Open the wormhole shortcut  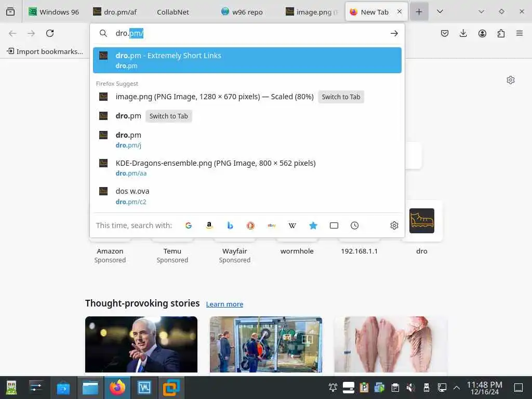[x=297, y=251]
